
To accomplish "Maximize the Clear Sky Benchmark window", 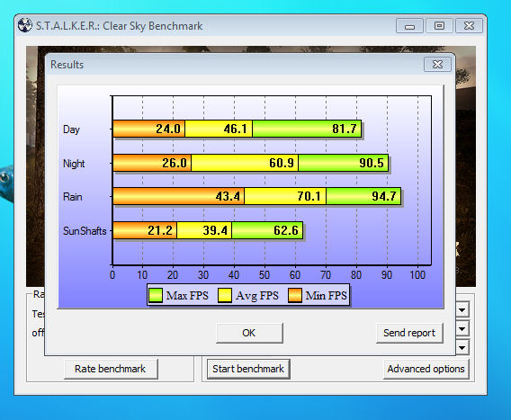I will tap(439, 26).
